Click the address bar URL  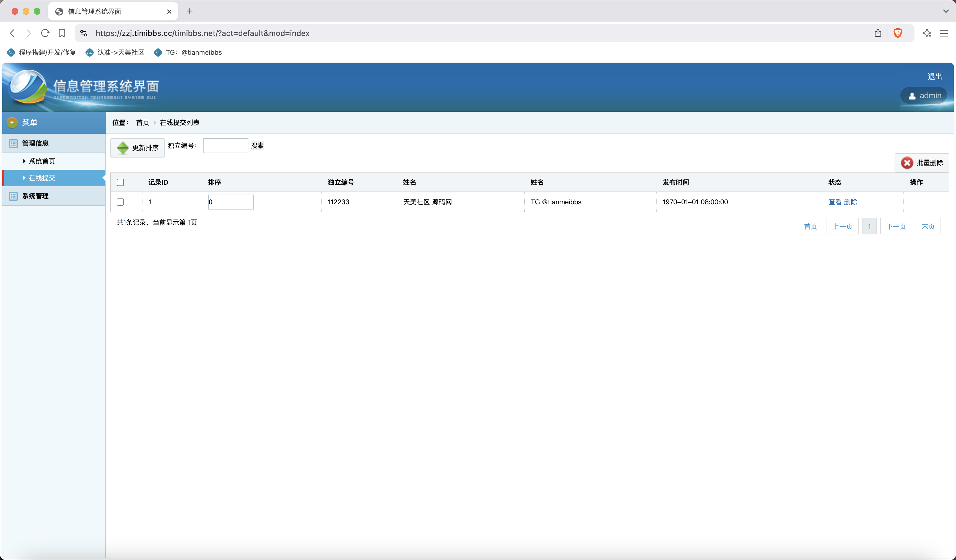click(x=202, y=33)
